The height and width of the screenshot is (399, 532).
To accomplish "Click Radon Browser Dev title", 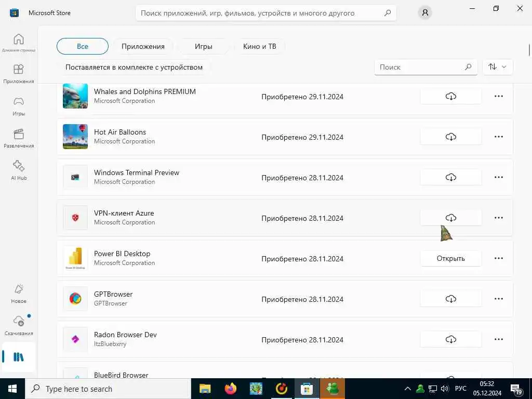I will click(125, 335).
